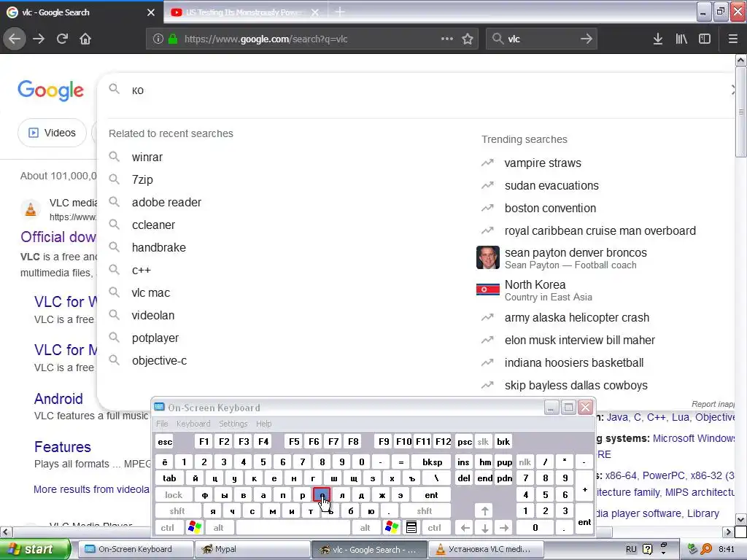Open a new browser tab with plus
Image resolution: width=747 pixels, height=560 pixels.
coord(340,12)
